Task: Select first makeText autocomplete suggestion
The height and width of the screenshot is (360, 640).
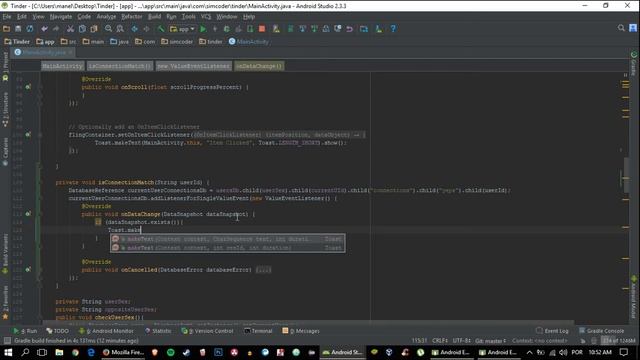Action: click(x=228, y=239)
